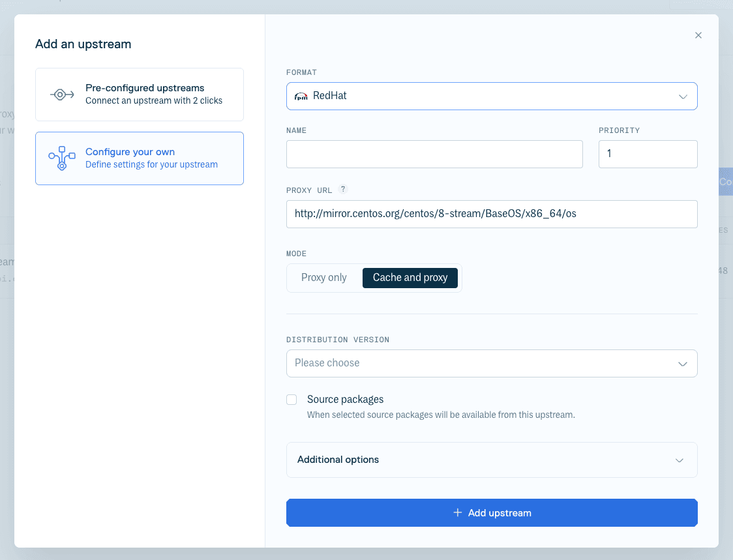Screen dimensions: 733x560
Task: Click the Distribution Version chevron arrow
Action: [683, 364]
